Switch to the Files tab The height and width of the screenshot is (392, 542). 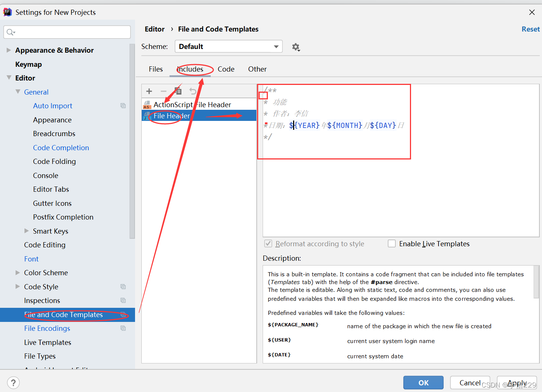(156, 69)
